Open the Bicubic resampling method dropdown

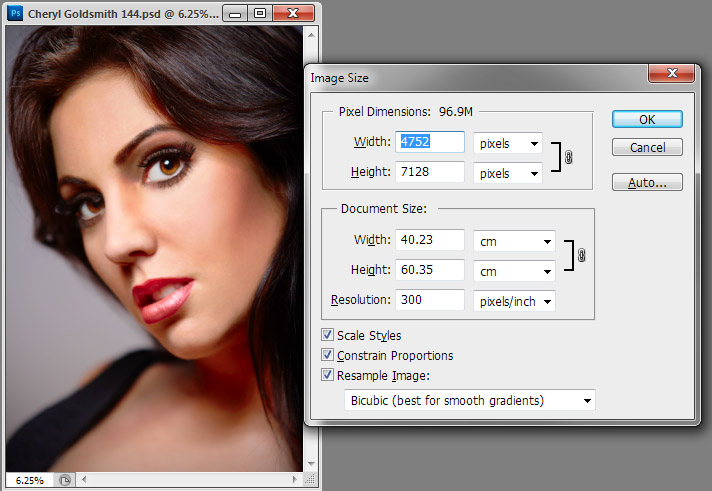click(470, 400)
